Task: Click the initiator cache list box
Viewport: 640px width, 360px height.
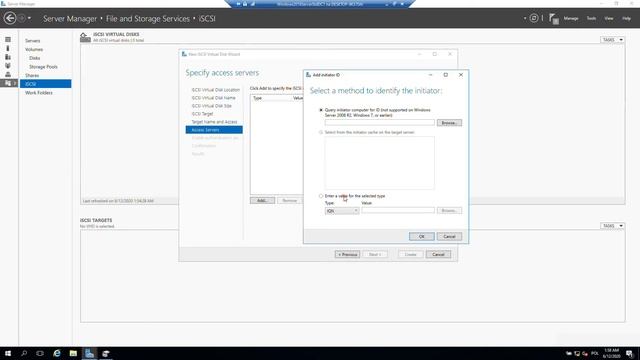Action: [x=380, y=163]
